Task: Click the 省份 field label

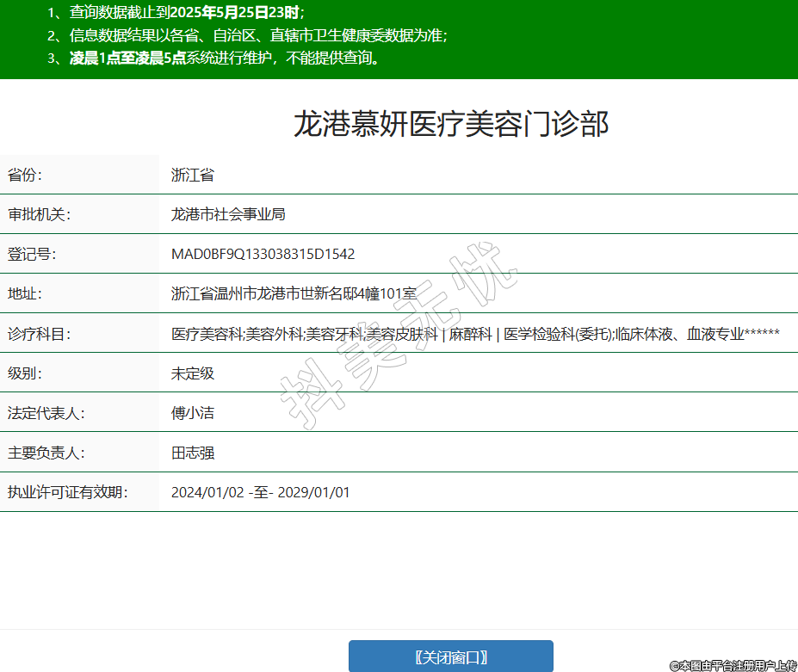Action: click(25, 176)
